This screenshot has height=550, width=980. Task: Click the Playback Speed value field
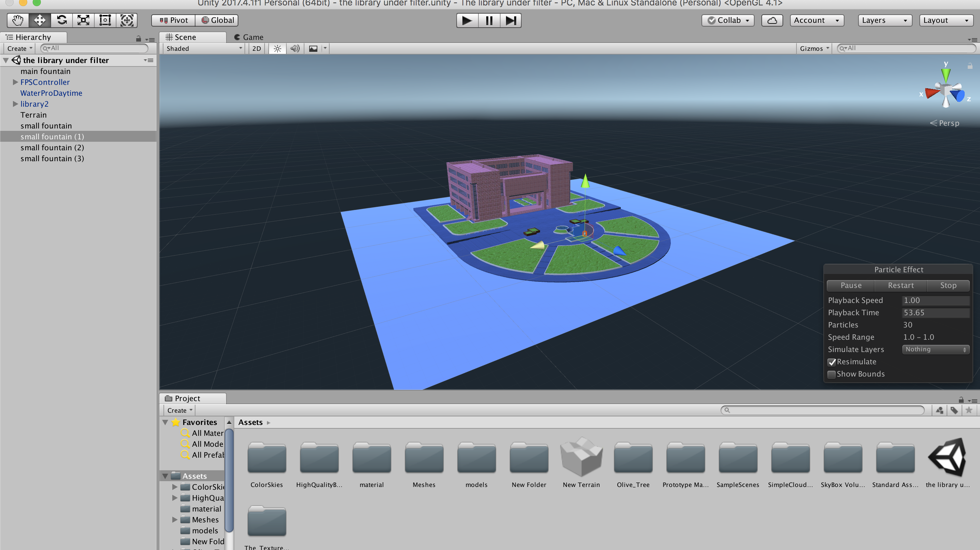[935, 300]
